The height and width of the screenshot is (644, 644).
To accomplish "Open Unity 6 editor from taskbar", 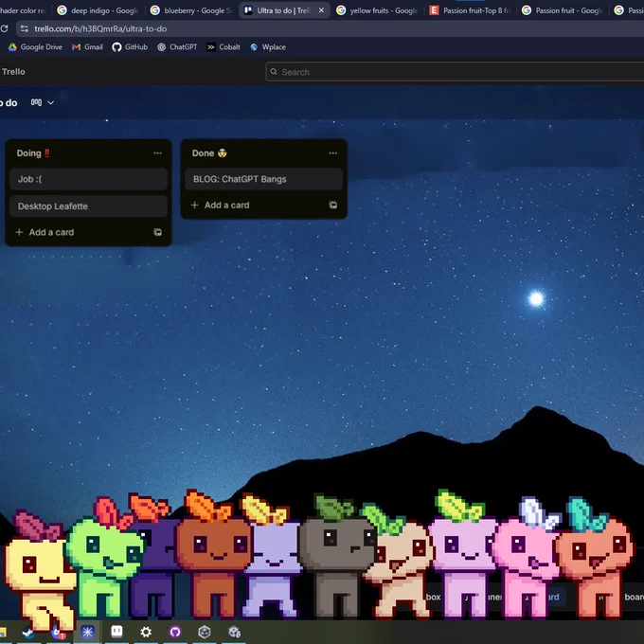I will tap(234, 632).
